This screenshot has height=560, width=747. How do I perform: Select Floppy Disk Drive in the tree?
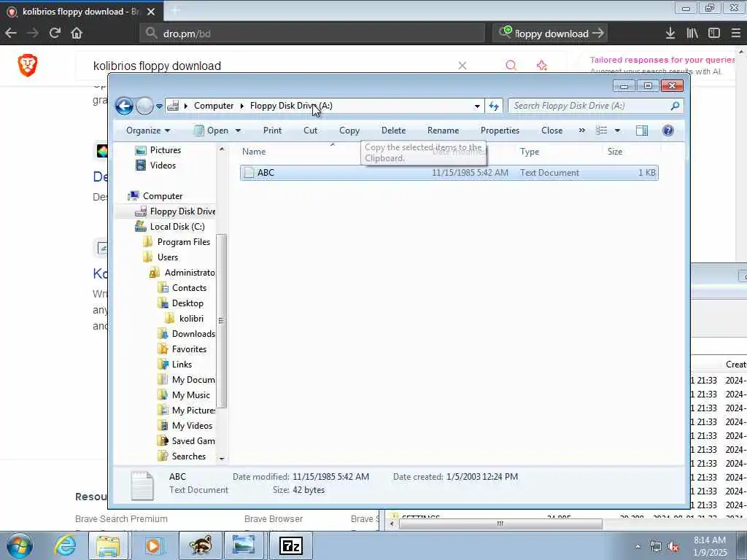[x=182, y=211]
